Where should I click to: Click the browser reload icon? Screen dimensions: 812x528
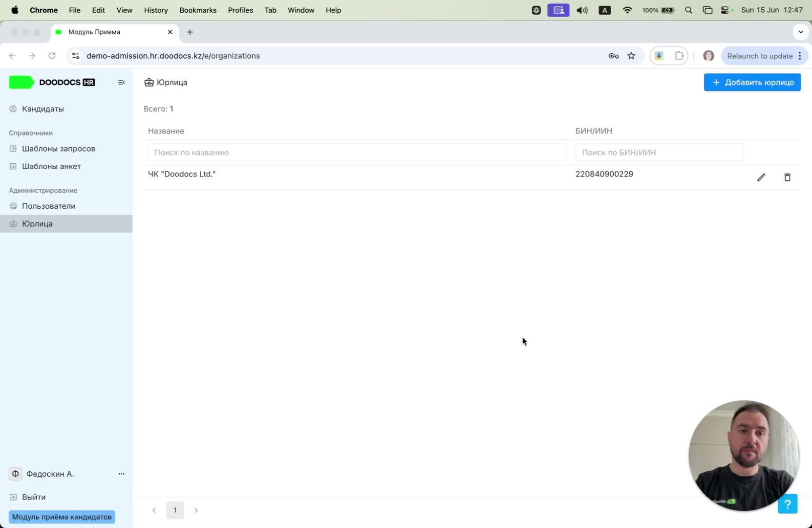[x=52, y=56]
